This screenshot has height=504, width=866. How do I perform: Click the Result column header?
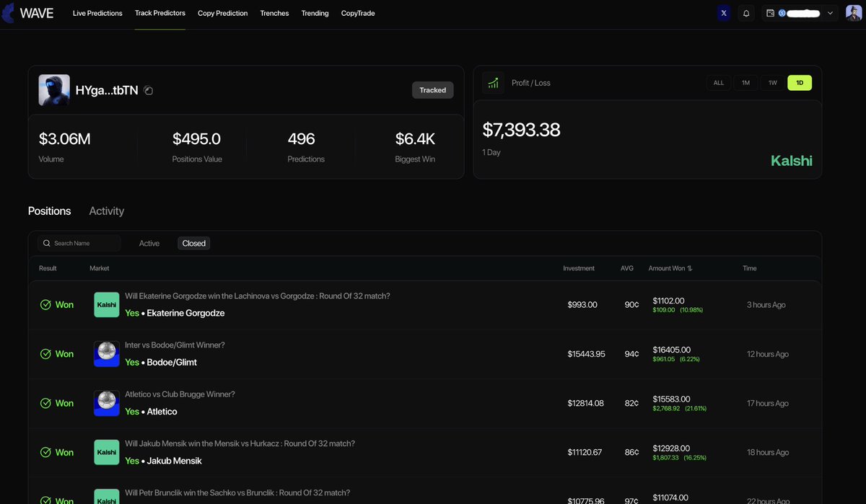coord(48,268)
